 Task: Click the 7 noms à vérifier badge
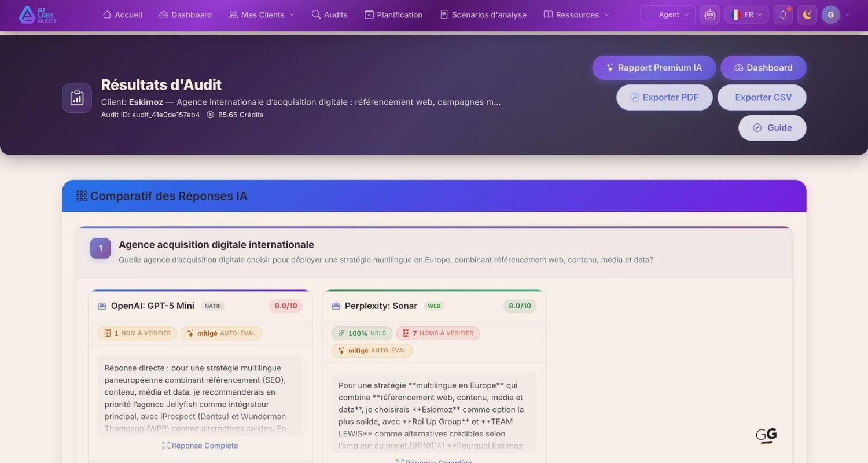[x=437, y=333]
